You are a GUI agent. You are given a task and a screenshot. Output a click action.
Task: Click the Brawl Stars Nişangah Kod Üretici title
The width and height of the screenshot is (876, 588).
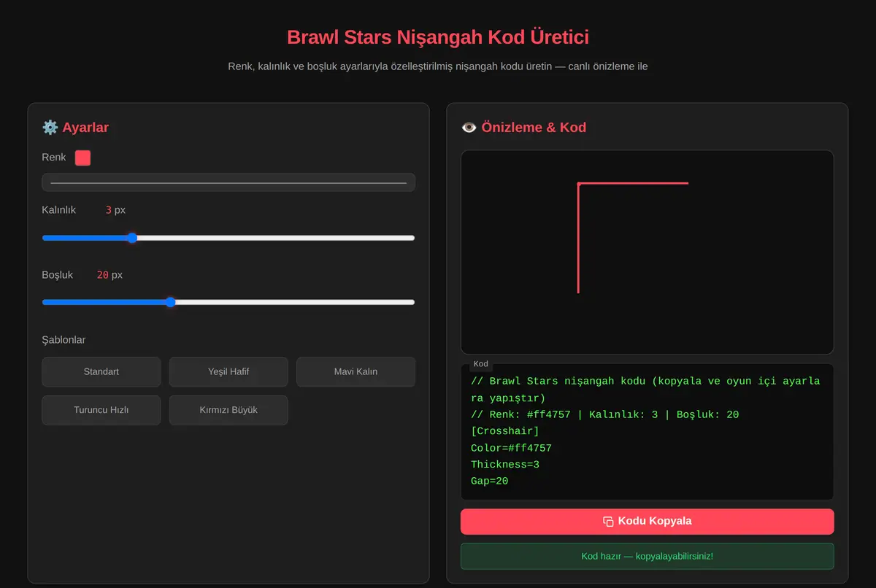click(x=438, y=37)
